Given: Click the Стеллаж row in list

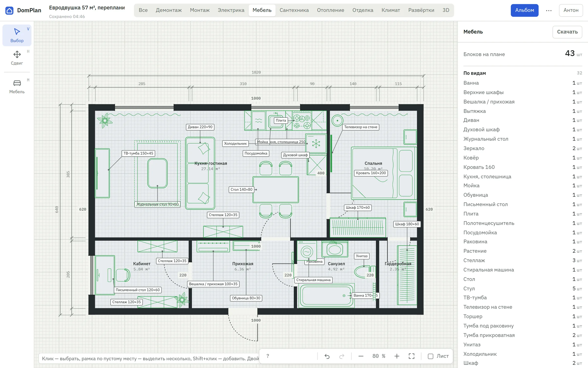Looking at the screenshot, I should coord(523,261).
